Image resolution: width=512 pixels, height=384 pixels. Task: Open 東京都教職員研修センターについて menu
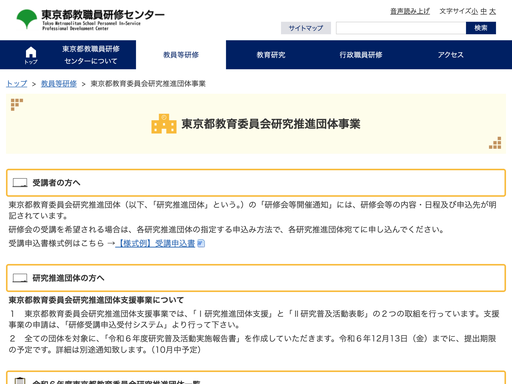click(x=91, y=55)
